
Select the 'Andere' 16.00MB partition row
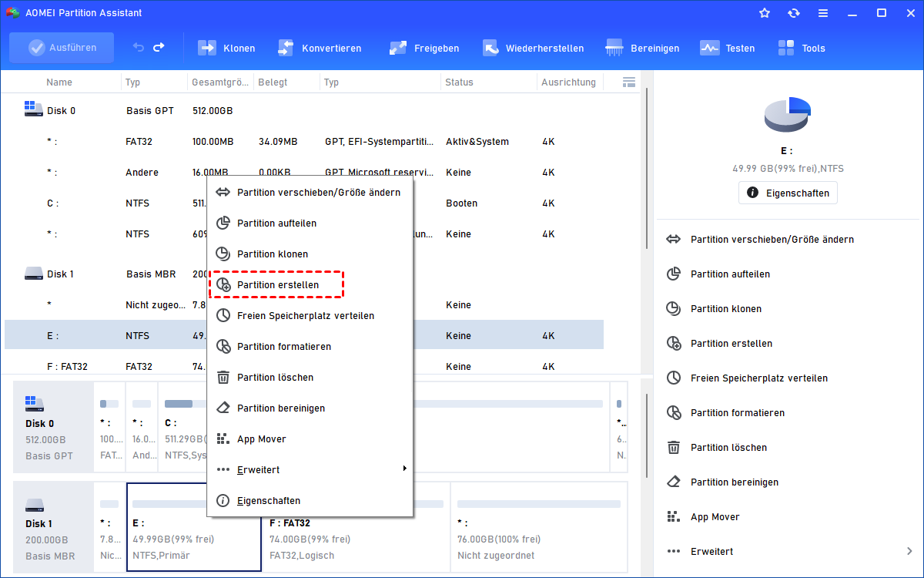coord(304,173)
